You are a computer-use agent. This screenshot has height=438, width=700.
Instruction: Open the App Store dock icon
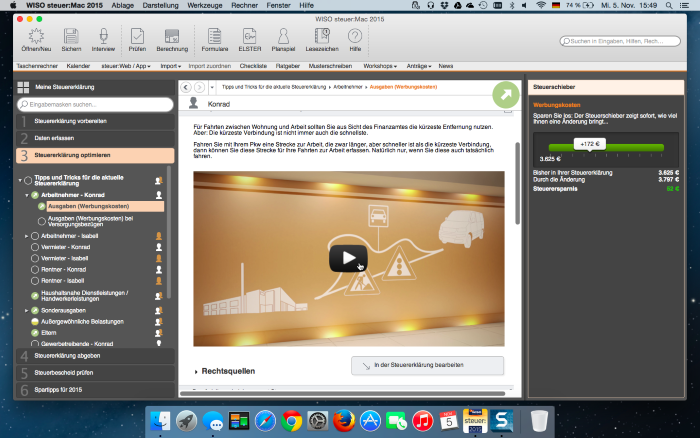click(x=370, y=421)
